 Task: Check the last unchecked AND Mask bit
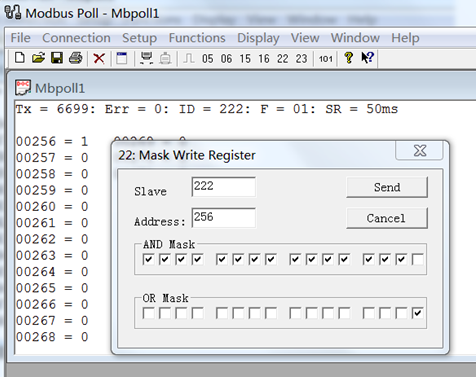point(418,259)
